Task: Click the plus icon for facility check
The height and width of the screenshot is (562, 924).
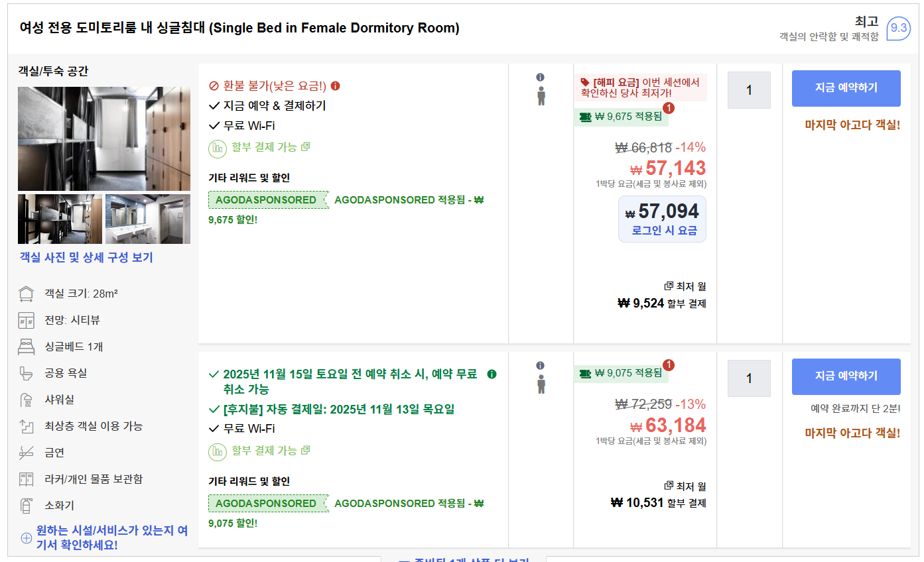Action: click(x=27, y=538)
